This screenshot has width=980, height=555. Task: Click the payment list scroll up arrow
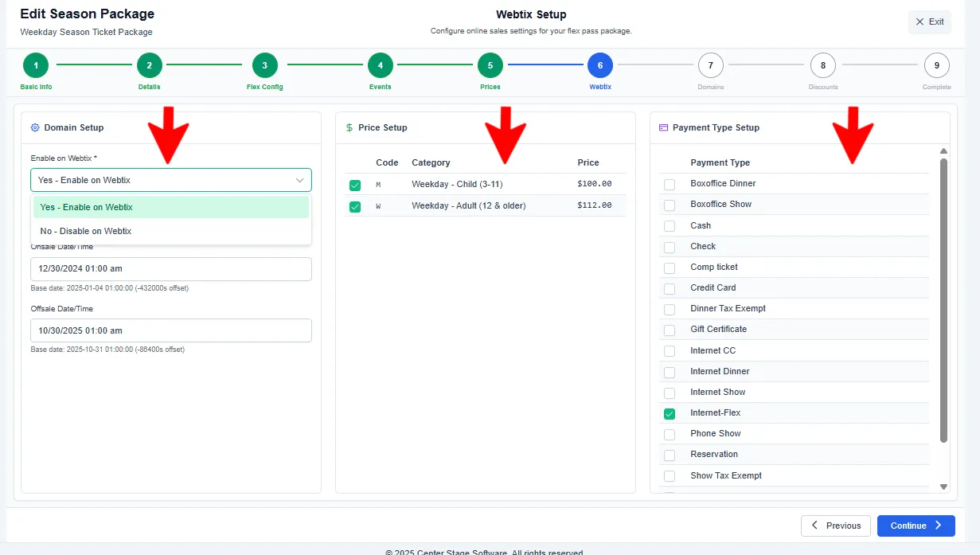pyautogui.click(x=944, y=150)
